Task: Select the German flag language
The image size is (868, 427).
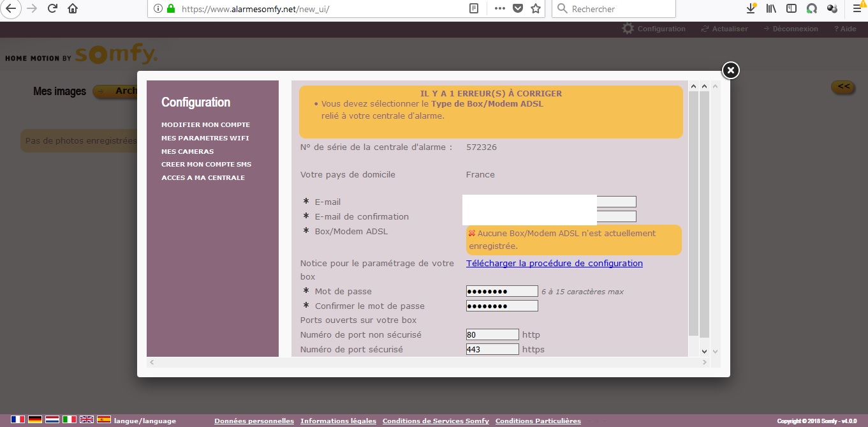Action: (x=35, y=419)
